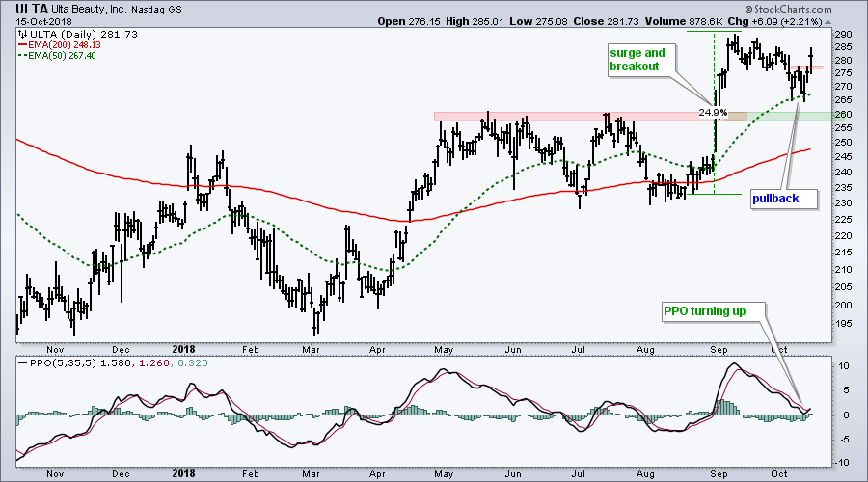
Task: Click the 10 label on the PPO scale
Action: coord(844,366)
